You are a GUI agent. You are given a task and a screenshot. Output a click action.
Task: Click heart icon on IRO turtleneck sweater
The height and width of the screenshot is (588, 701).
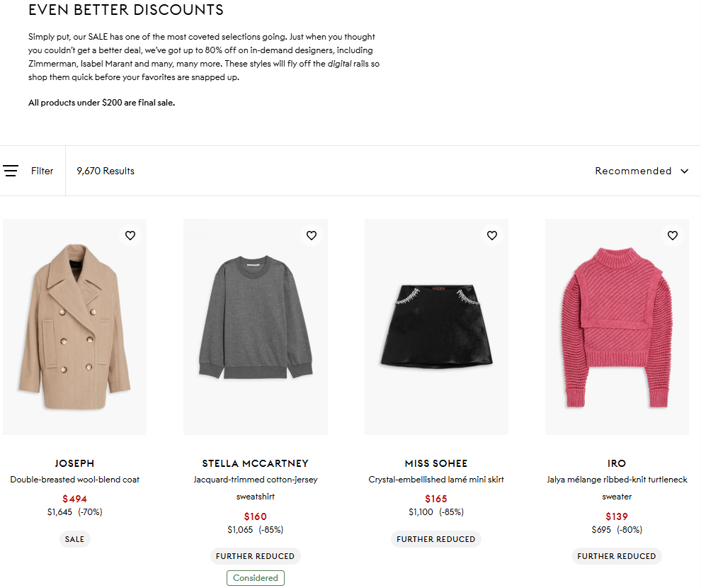click(673, 236)
